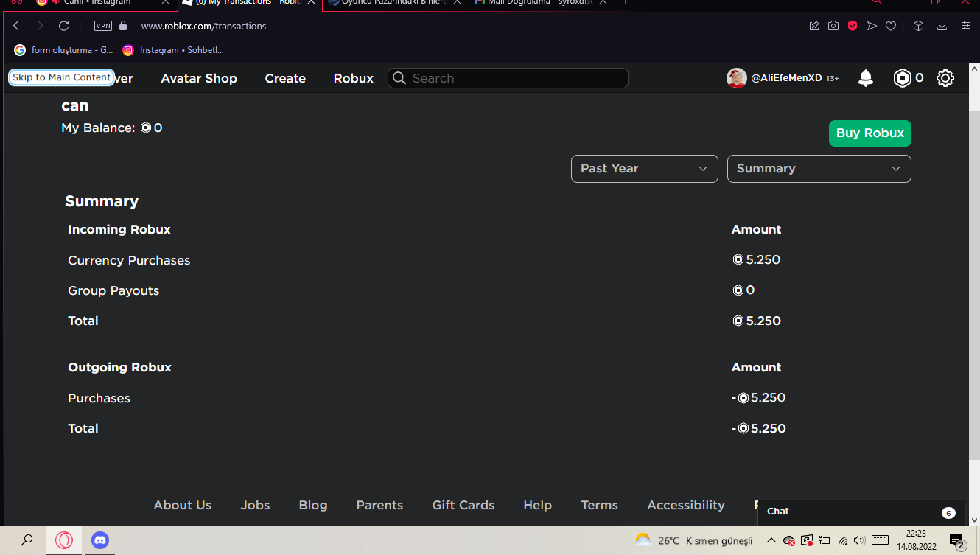Open Opera ad blocker shield
This screenshot has width=980, height=555.
click(x=853, y=26)
